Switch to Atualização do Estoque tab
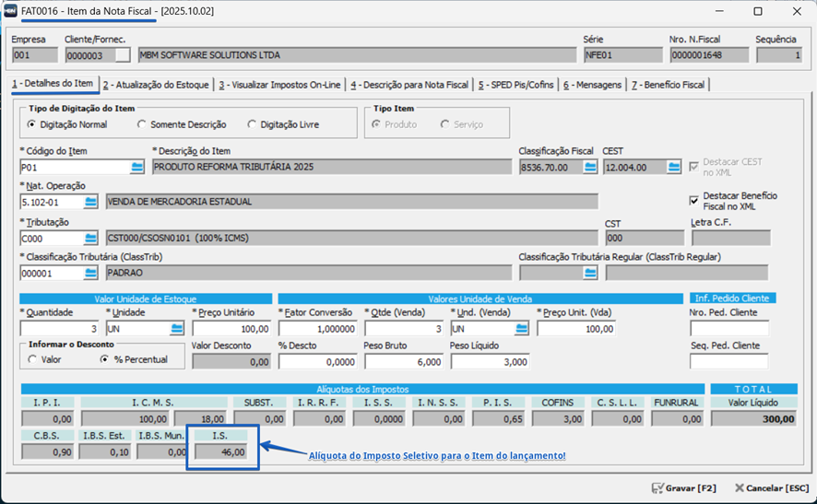The image size is (817, 504). coord(156,85)
